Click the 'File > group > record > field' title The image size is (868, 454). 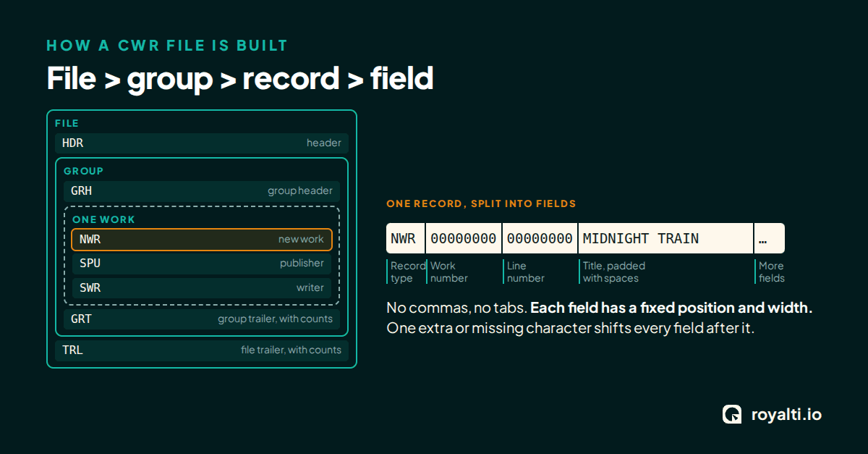point(240,78)
